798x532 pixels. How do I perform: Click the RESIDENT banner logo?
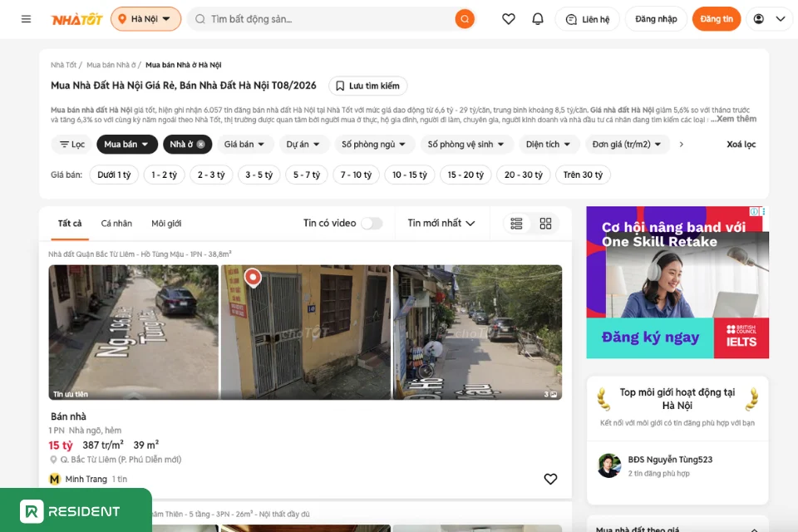pyautogui.click(x=70, y=511)
